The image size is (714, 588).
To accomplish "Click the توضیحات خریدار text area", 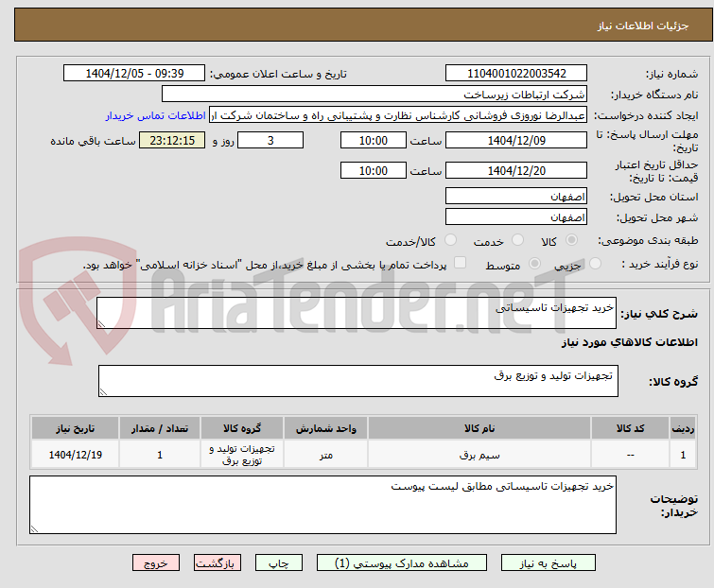I will (x=322, y=505).
